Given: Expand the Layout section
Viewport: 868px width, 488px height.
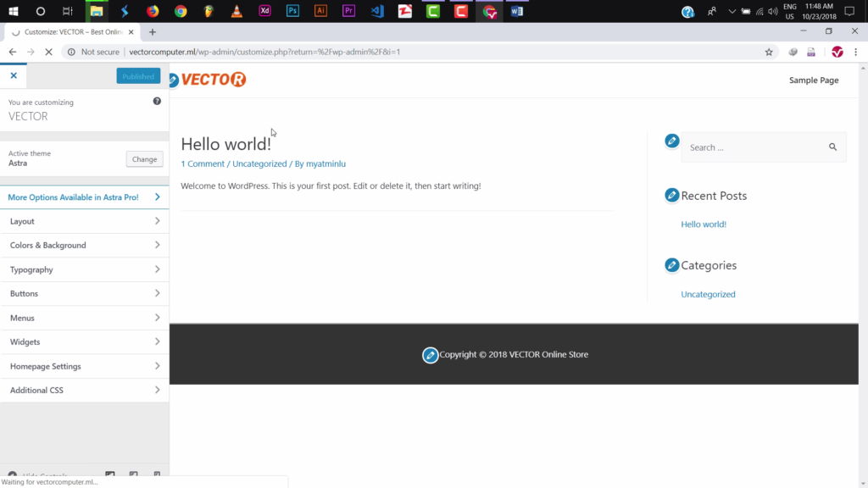Looking at the screenshot, I should (84, 221).
